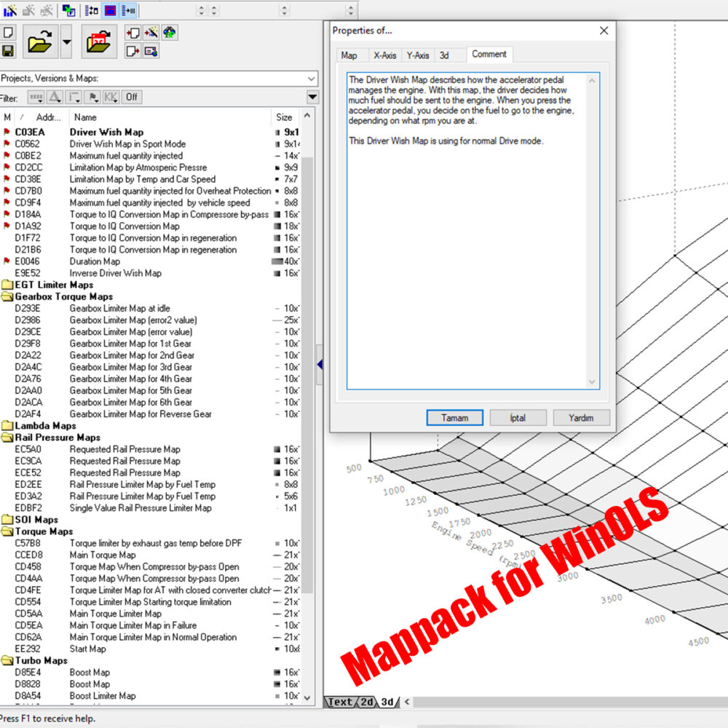Viewport: 728px width, 728px height.
Task: Toggle the flag filter in the Filter bar
Action: (93, 97)
